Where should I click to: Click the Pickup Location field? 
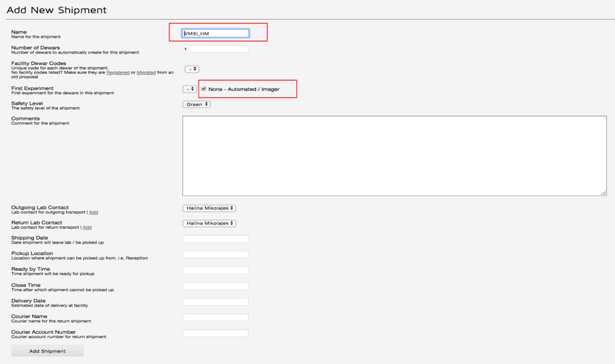click(214, 254)
